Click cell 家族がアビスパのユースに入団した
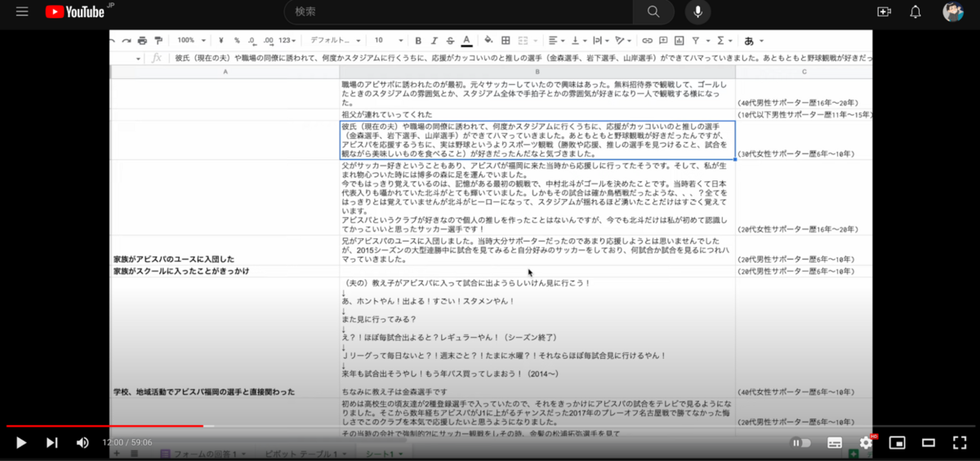 [225, 250]
